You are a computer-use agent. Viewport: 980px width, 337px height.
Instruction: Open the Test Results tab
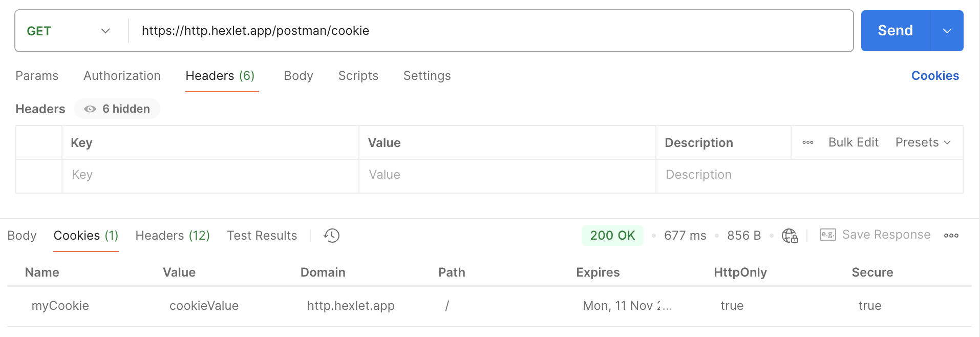click(x=262, y=236)
